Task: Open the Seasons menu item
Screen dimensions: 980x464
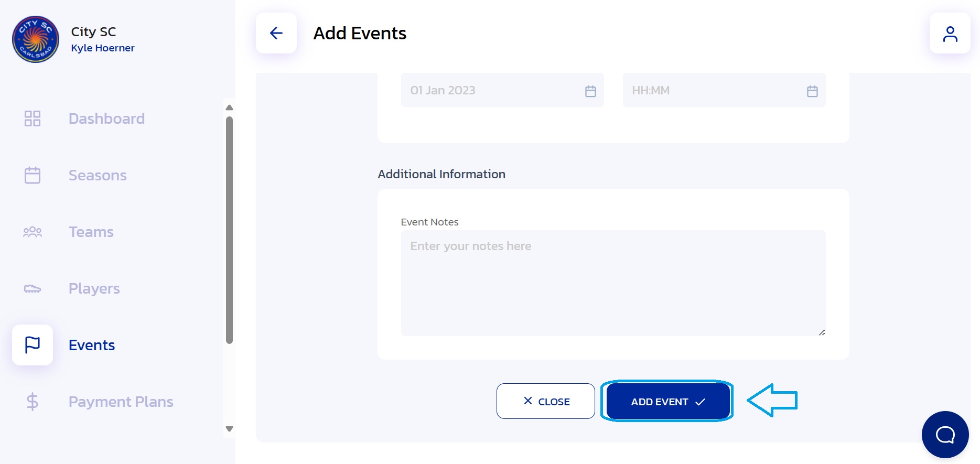Action: coord(98,175)
